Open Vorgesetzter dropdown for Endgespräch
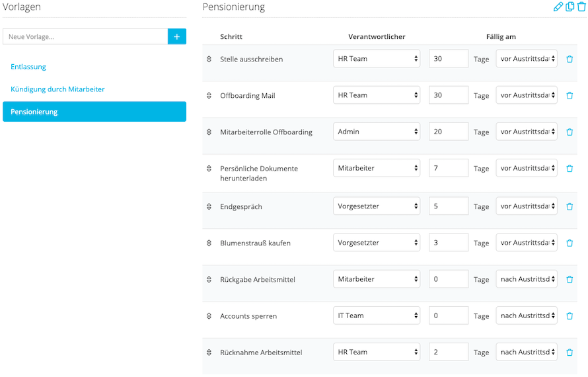Viewport: 588px width, 377px height. [x=377, y=206]
